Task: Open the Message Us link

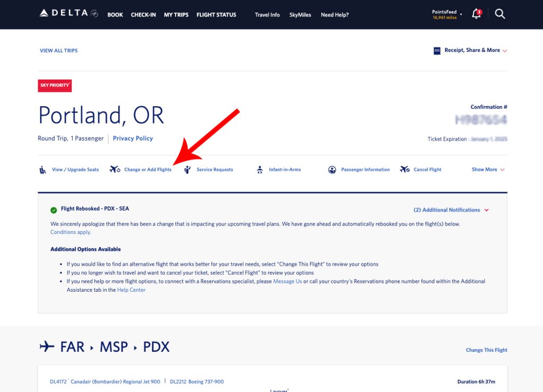Action: click(x=287, y=282)
